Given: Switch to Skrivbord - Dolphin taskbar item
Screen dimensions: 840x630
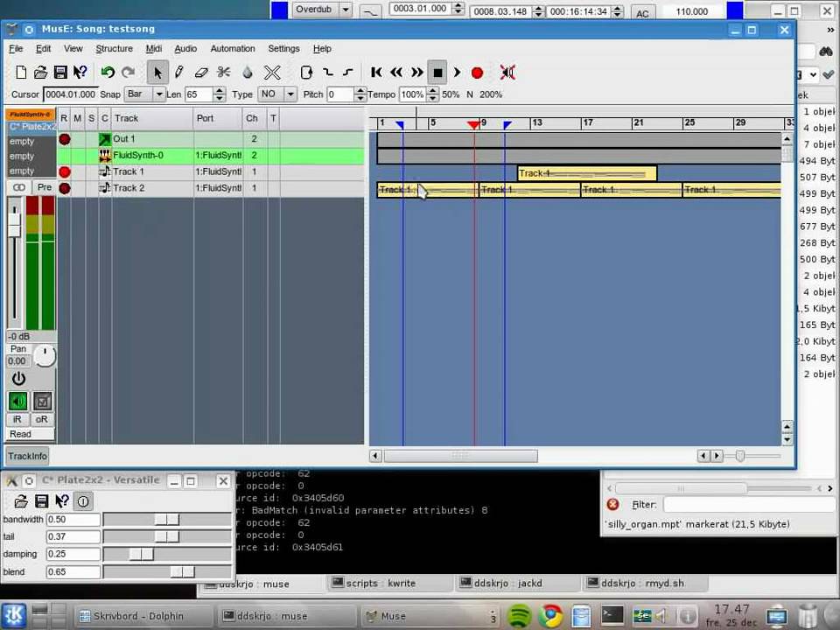Looking at the screenshot, I should point(142,616).
